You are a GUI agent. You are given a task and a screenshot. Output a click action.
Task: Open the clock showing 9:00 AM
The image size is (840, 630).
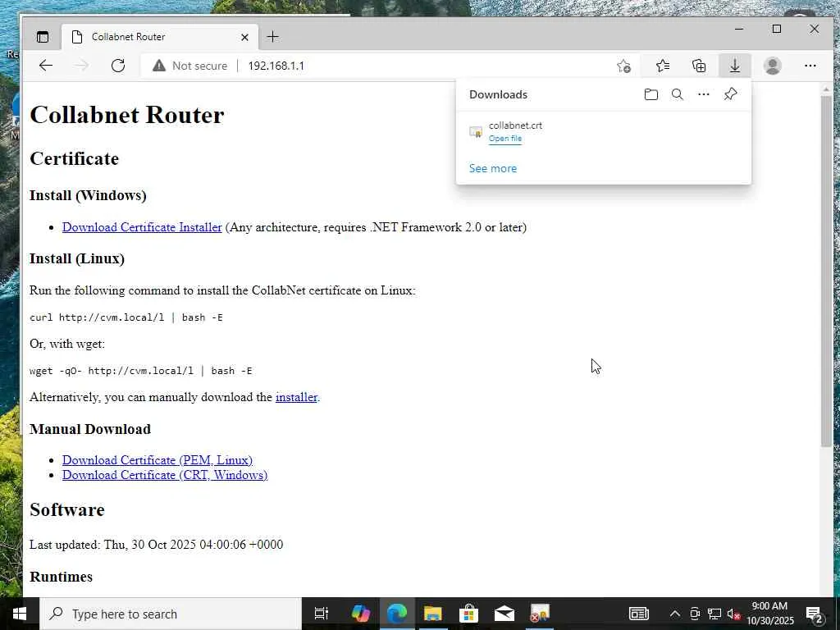769,614
